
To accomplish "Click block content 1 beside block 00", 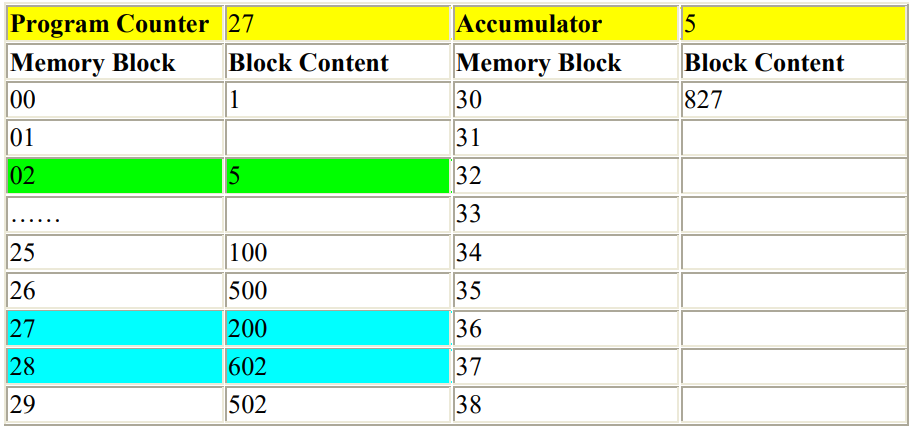I will coord(338,100).
